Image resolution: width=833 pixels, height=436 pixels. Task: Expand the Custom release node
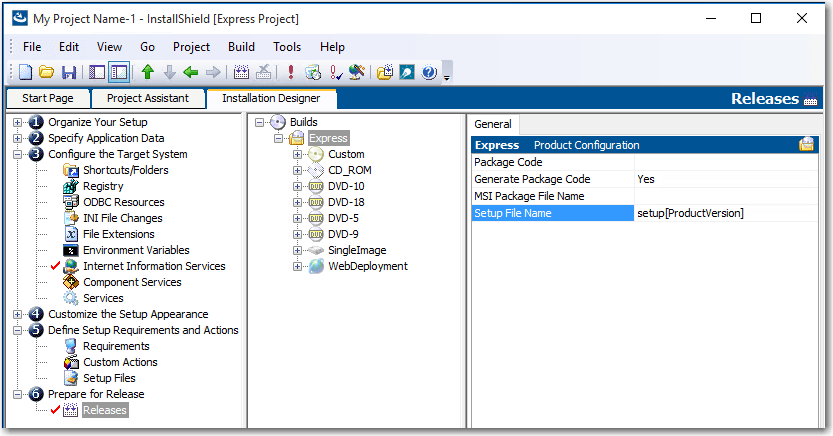click(x=298, y=155)
